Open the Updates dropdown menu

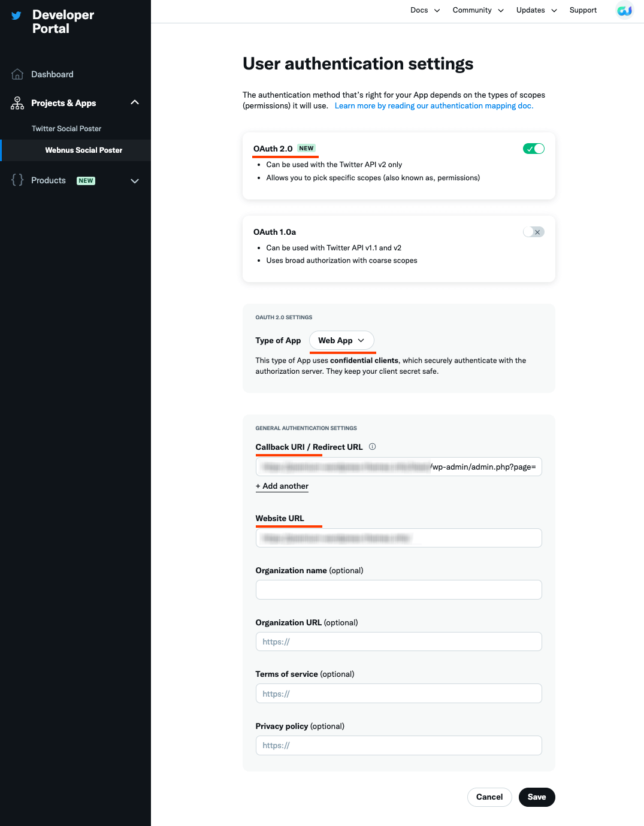pyautogui.click(x=537, y=10)
